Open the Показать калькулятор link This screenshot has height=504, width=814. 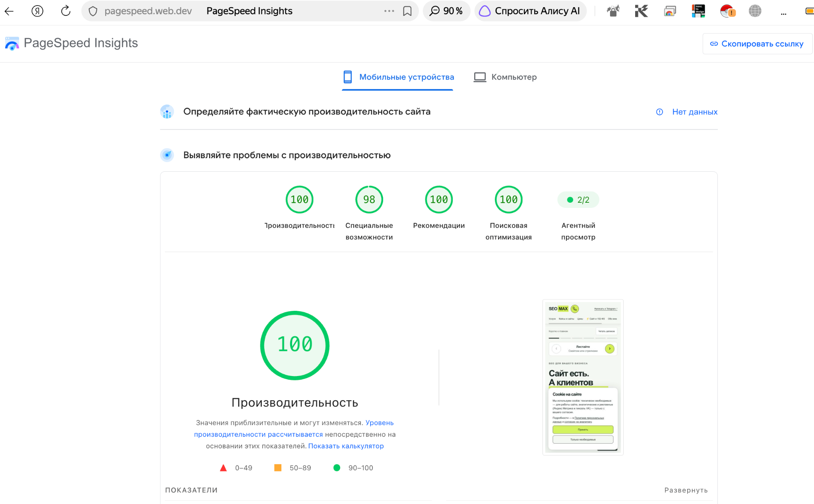click(x=346, y=446)
